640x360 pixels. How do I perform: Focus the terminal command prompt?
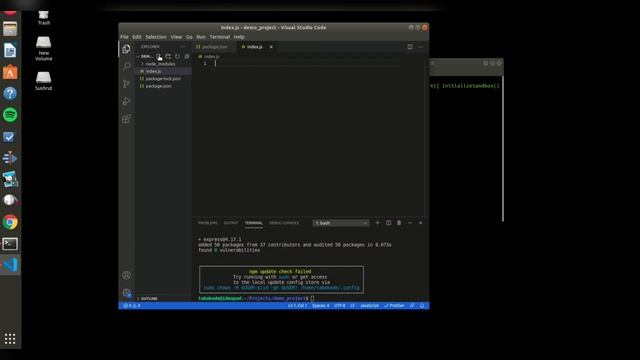click(312, 298)
